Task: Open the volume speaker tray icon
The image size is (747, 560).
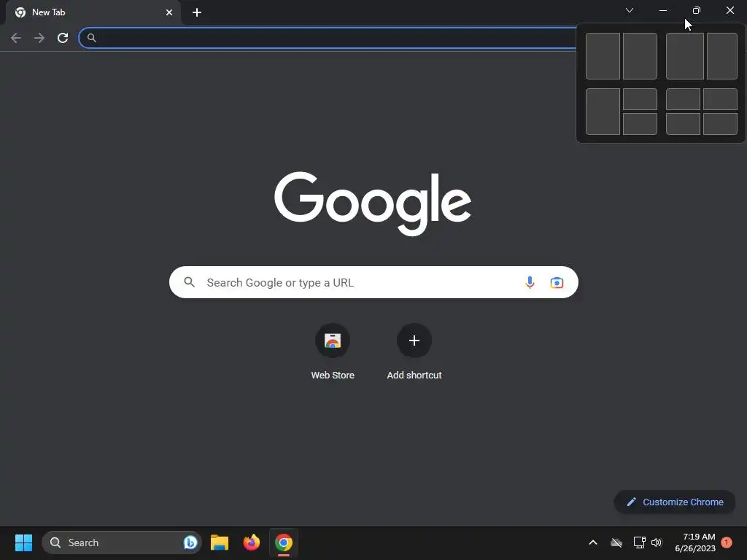Action: tap(657, 542)
